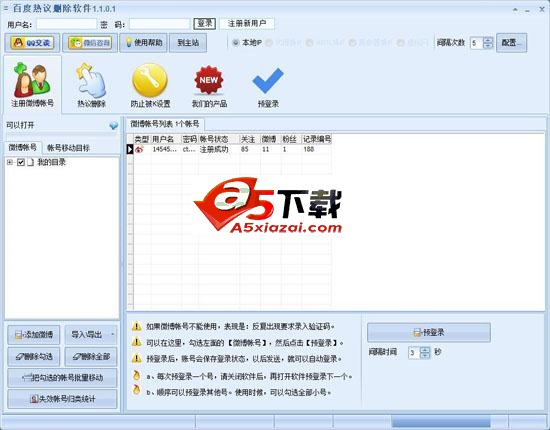
Task: Click 把勾选的帐号批量移动 button
Action: click(62, 378)
